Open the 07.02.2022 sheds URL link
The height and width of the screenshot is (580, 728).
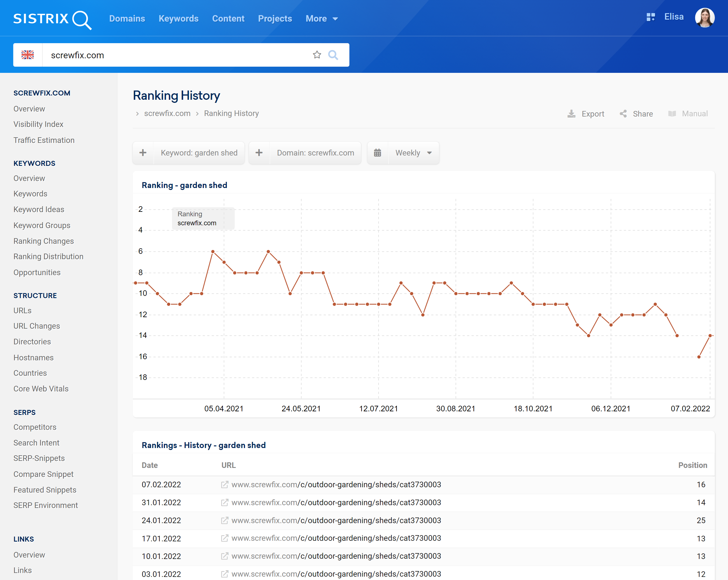(x=336, y=484)
